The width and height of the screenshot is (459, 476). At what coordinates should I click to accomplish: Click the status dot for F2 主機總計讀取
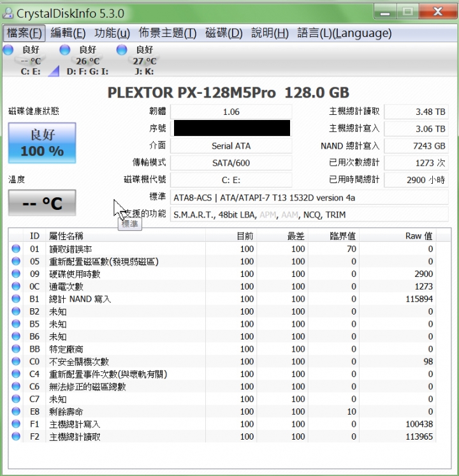16,436
